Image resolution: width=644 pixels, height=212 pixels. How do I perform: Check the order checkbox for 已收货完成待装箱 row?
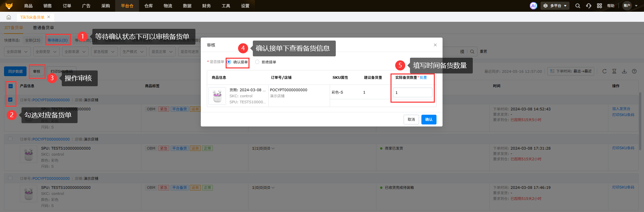[x=10, y=178]
